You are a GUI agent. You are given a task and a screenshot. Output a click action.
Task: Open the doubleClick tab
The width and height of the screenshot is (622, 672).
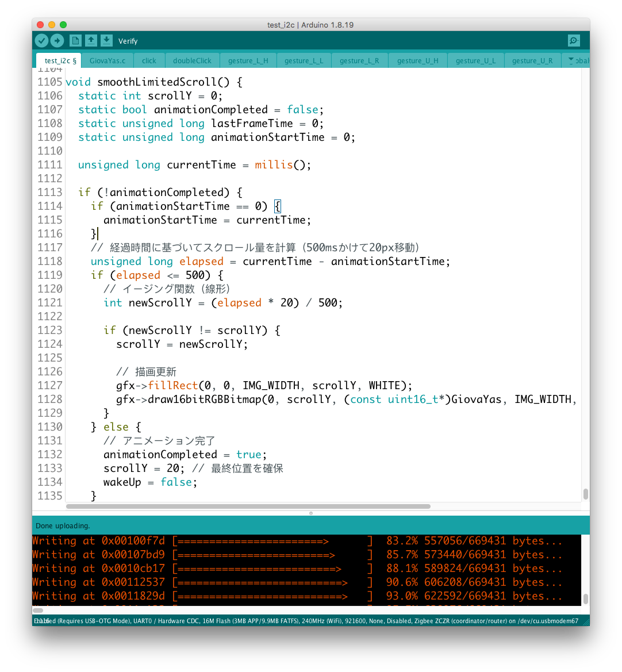point(192,60)
